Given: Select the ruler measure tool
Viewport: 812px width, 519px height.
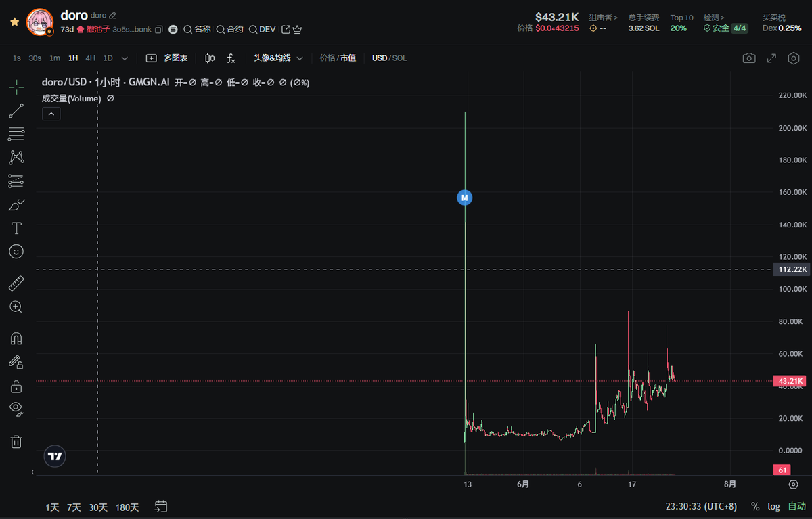Looking at the screenshot, I should click(x=16, y=283).
